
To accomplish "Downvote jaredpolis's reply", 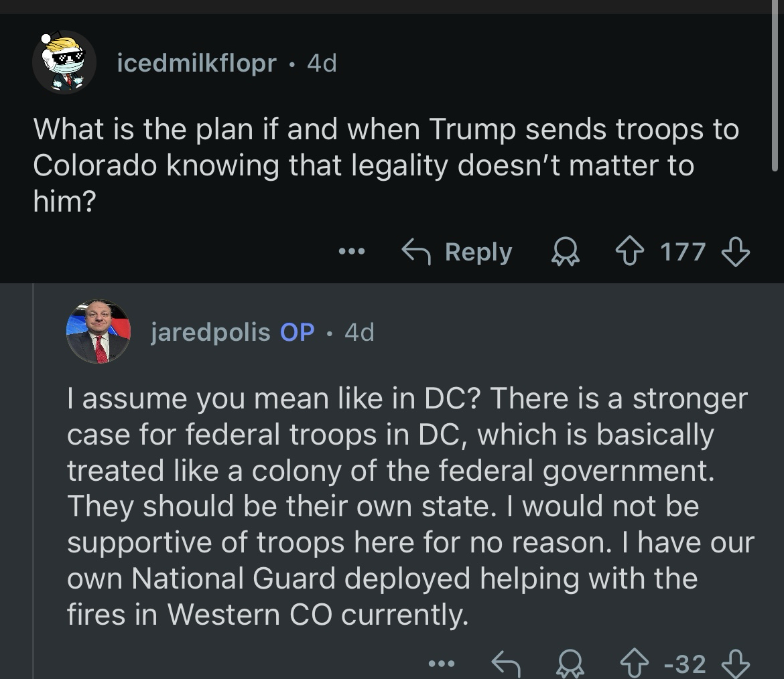I will pos(735,664).
